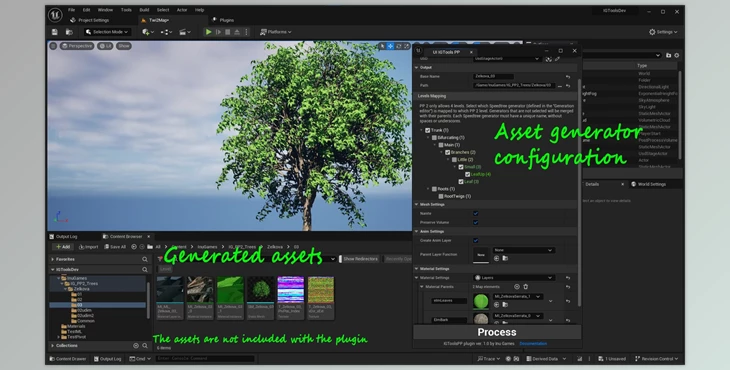Open the MI_ZelkovaSerrata_1 material dropdown

coord(518,296)
